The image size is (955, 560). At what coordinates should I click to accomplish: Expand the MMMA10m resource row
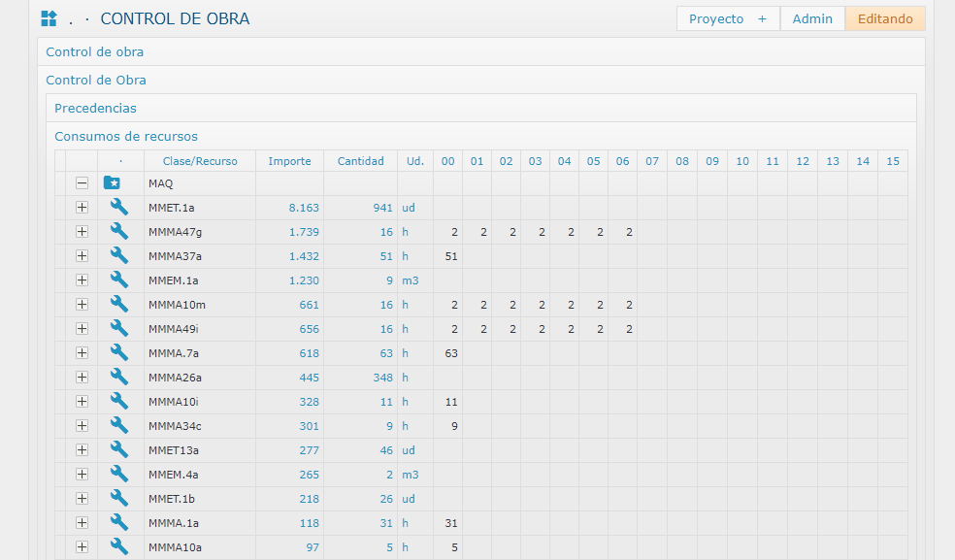(x=82, y=304)
